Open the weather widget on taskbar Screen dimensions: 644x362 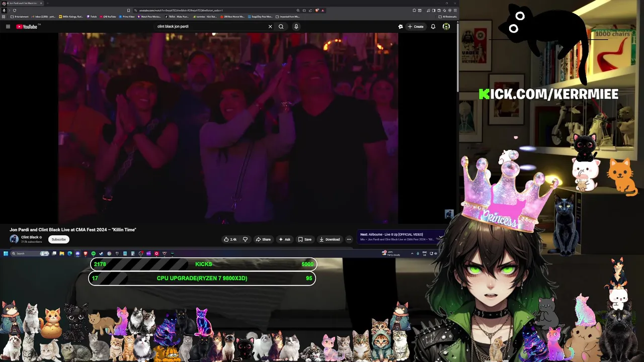(391, 253)
